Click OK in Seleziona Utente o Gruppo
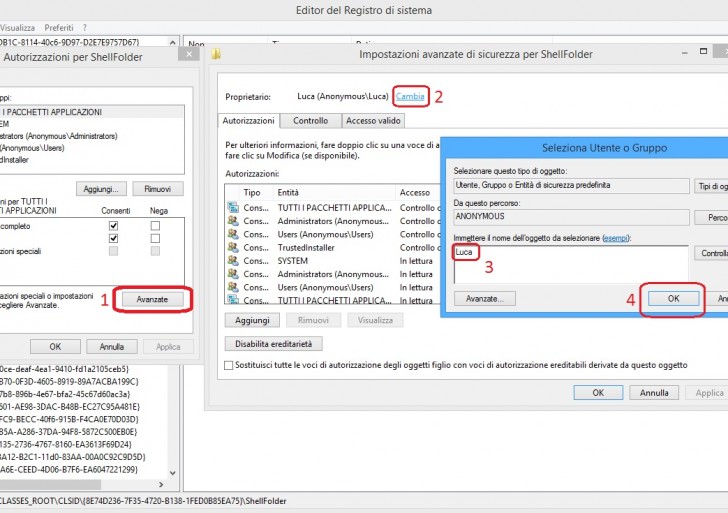Screen dimensions: 728x513 673,299
